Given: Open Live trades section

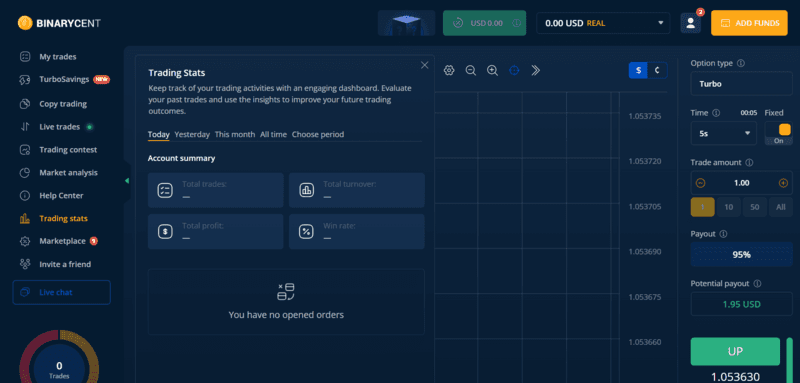Looking at the screenshot, I should tap(60, 127).
